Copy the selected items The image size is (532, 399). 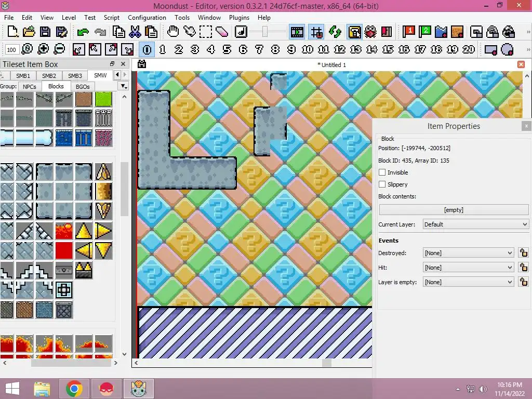coord(118,32)
